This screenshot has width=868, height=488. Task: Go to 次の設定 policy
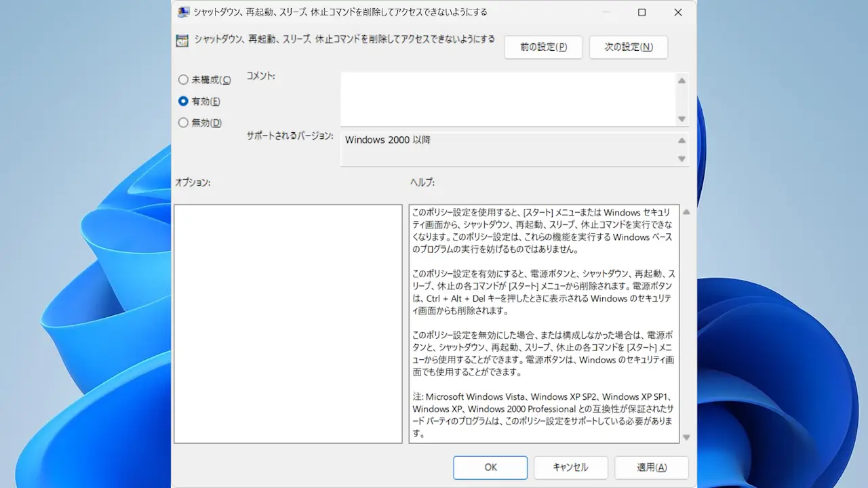click(x=629, y=47)
